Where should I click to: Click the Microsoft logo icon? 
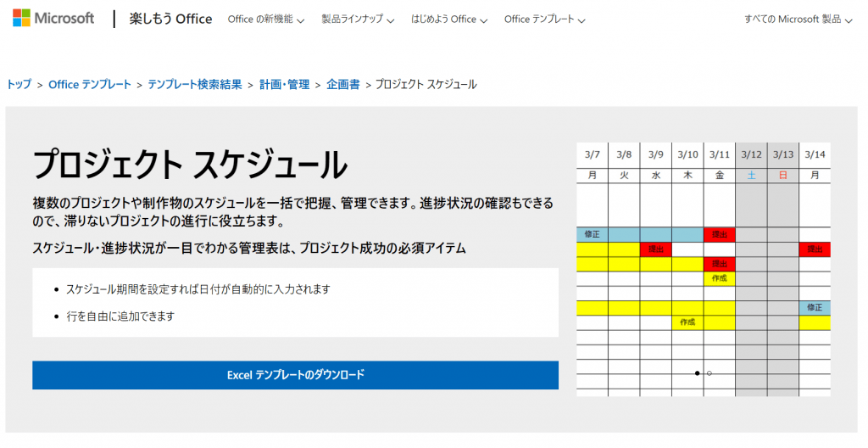click(22, 19)
